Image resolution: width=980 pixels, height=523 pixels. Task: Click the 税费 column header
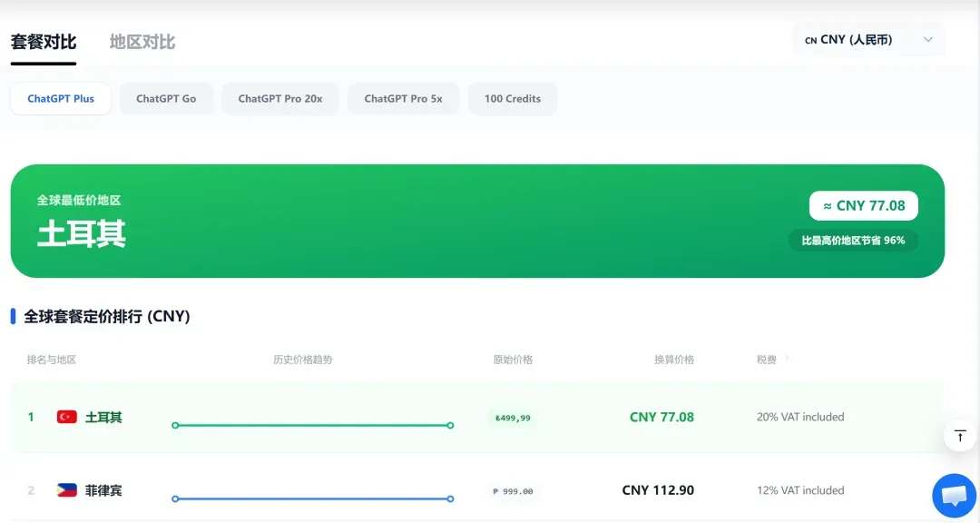(766, 360)
